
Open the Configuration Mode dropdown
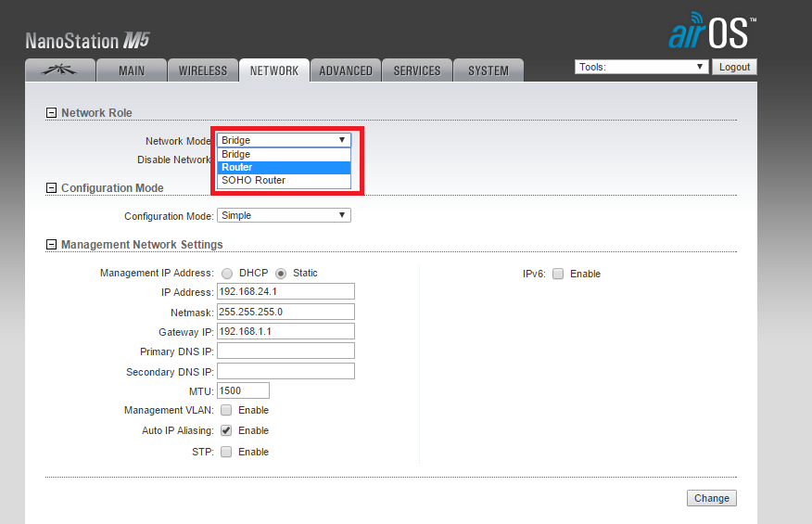(284, 215)
